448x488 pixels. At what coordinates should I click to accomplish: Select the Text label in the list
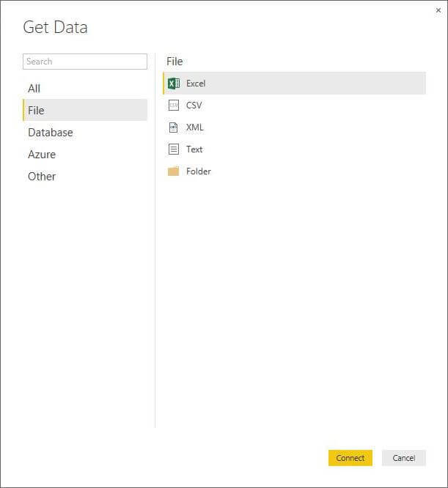194,149
